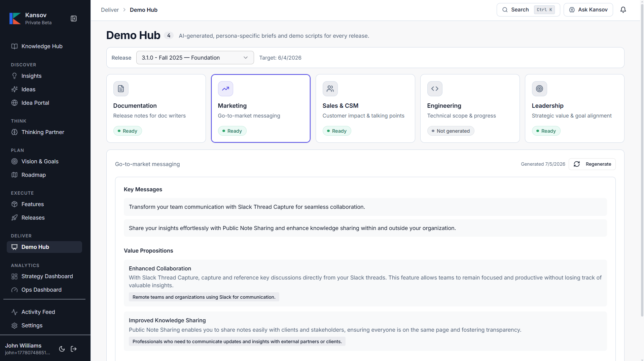This screenshot has height=361, width=644.
Task: Go to Insights page
Action: [x=44, y=76]
